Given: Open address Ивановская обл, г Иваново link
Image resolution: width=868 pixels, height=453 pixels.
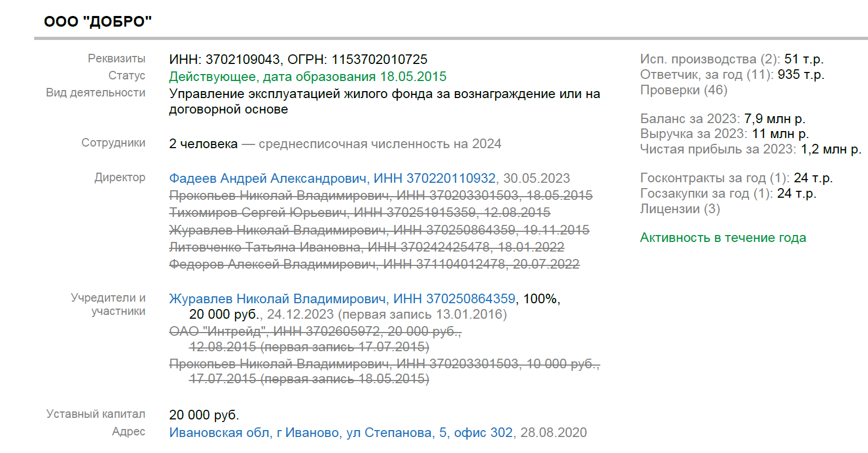Looking at the screenshot, I should coord(341,433).
